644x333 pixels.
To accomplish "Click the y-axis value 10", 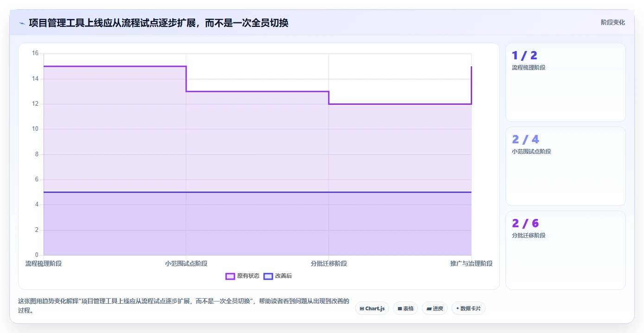I will pos(35,129).
